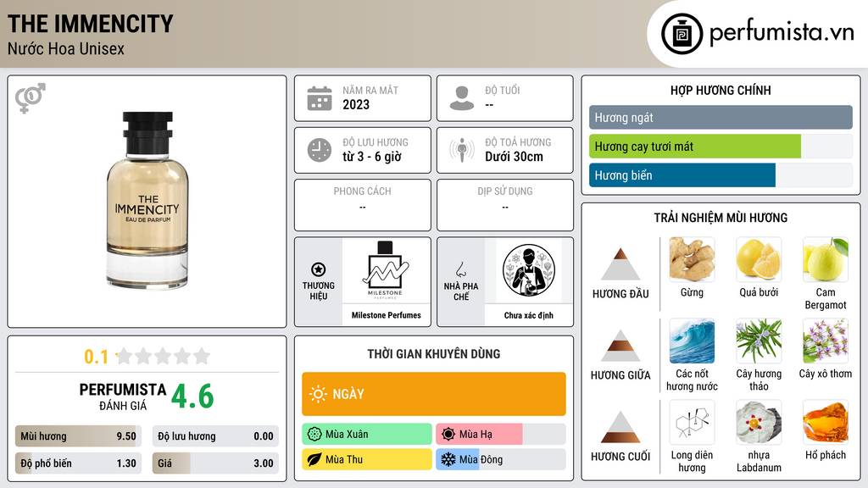This screenshot has height=488, width=868.
Task: Open the perfumer illustration Chưa xác định
Action: pos(529,270)
